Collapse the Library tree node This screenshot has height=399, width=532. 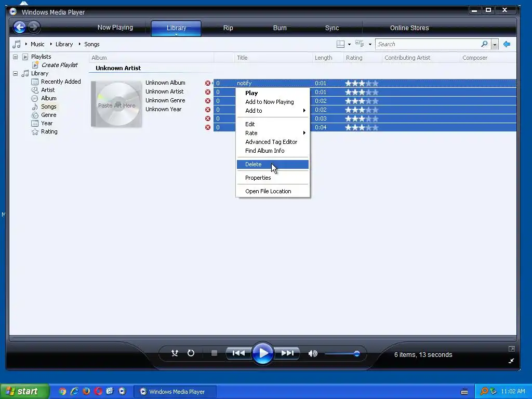(x=15, y=73)
